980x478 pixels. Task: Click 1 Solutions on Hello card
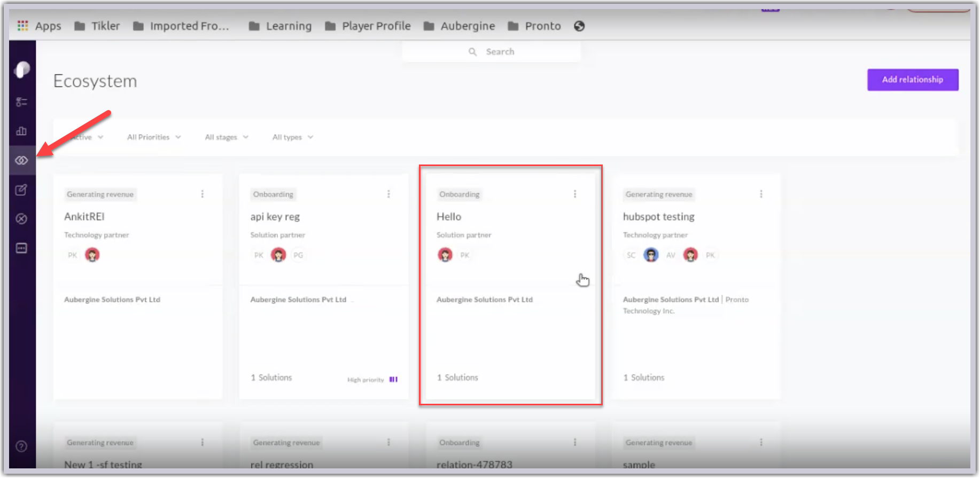pos(457,378)
